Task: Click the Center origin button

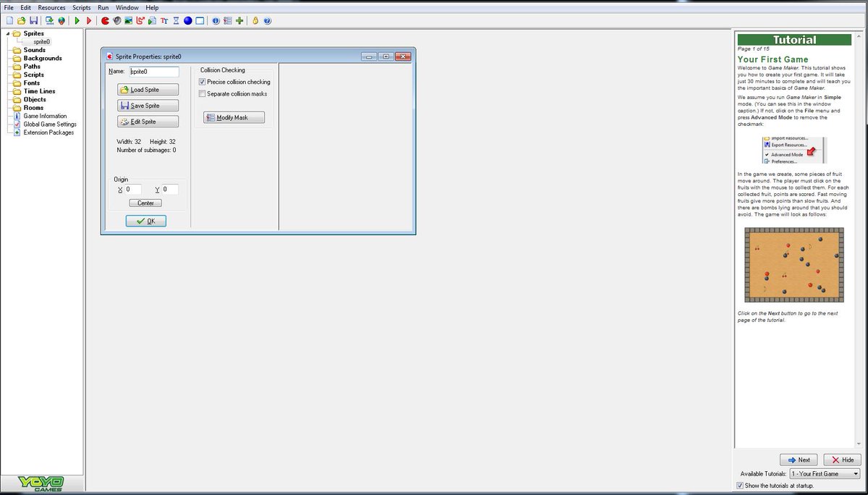Action: (145, 203)
